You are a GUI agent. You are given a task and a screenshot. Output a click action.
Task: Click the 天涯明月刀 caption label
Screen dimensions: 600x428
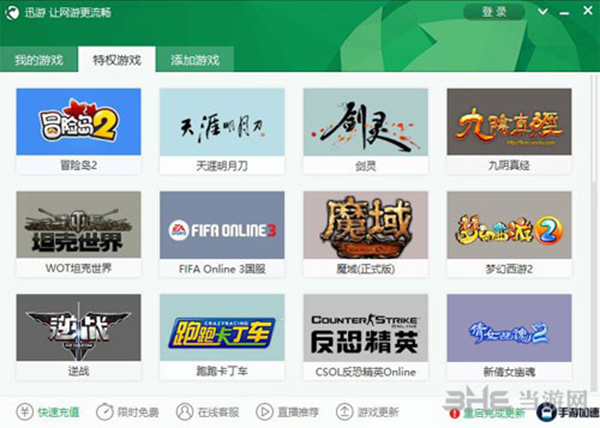[222, 166]
